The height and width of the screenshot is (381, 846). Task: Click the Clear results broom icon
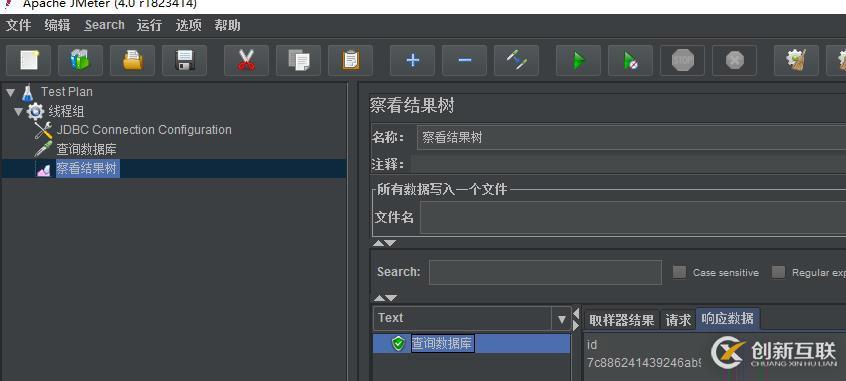[x=796, y=60]
